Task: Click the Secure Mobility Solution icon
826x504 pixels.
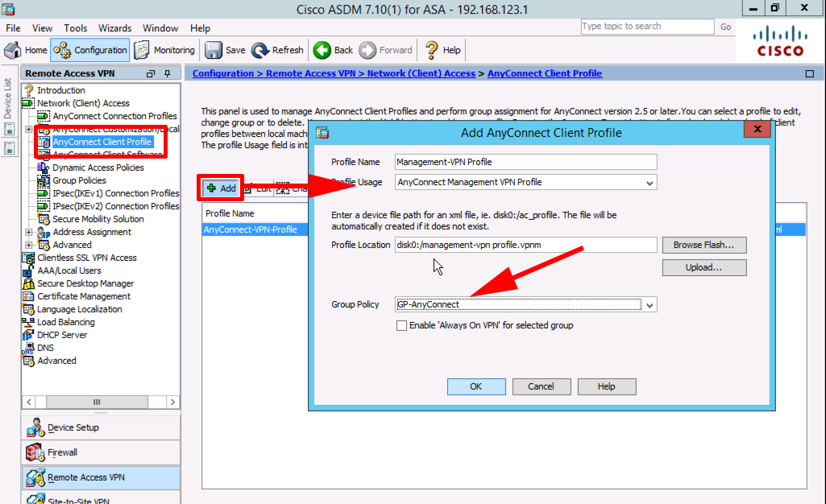Action: (x=44, y=219)
